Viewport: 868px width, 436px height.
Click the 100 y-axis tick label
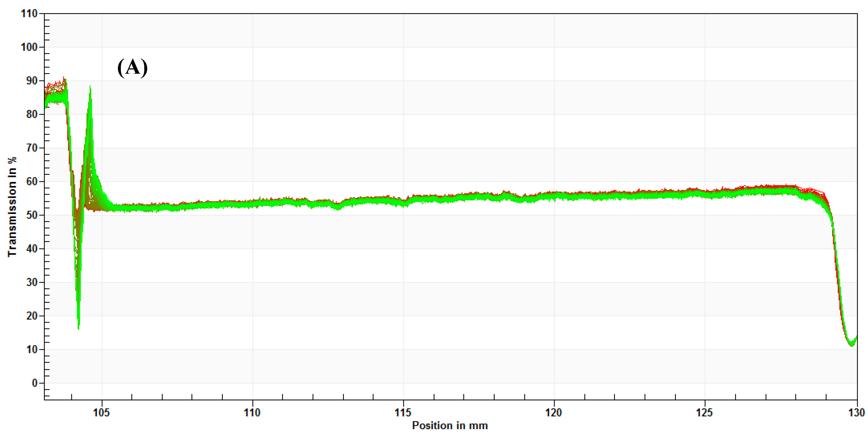pos(29,47)
